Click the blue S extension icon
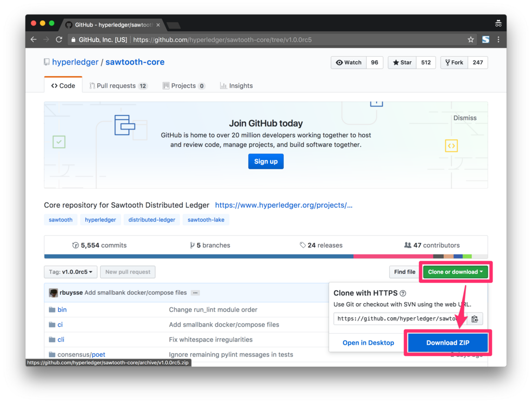Viewport: 532px width, 403px height. pos(486,40)
